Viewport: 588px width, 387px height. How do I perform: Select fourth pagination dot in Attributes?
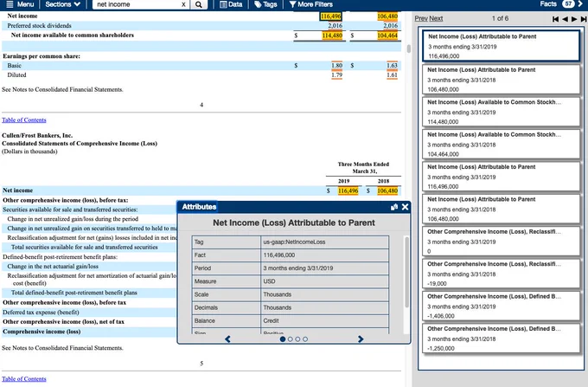tap(305, 339)
